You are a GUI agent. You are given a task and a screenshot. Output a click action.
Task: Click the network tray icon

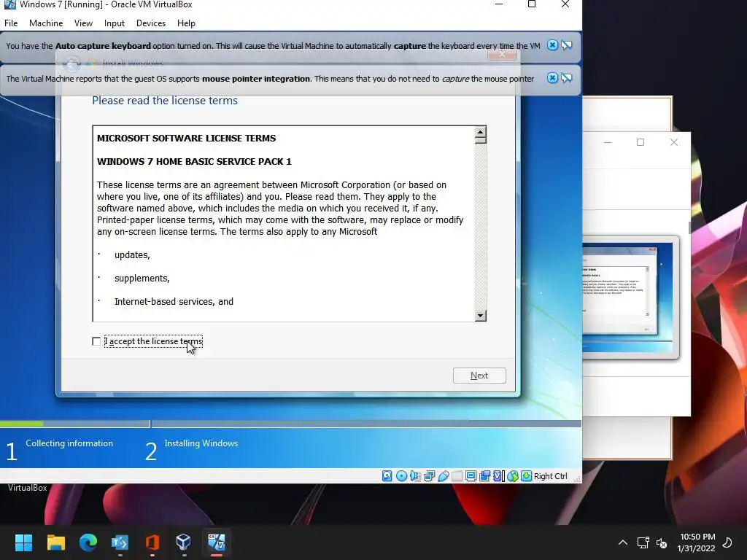coord(643,542)
